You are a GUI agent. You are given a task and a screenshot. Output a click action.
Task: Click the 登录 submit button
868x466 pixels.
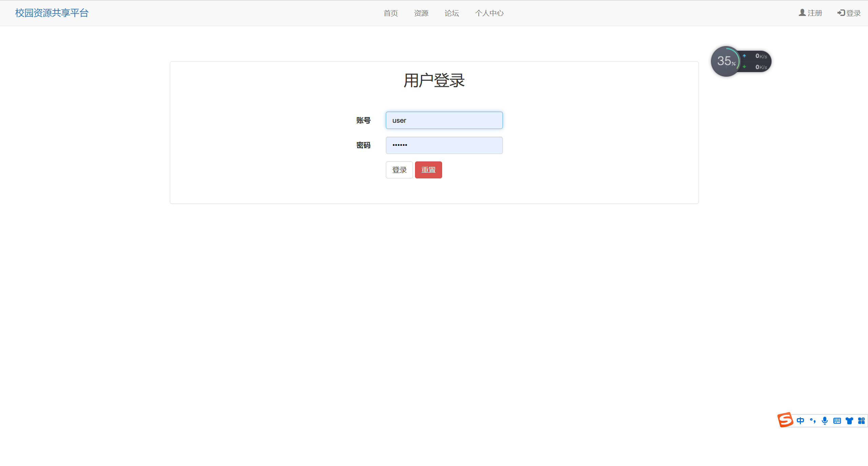(399, 170)
